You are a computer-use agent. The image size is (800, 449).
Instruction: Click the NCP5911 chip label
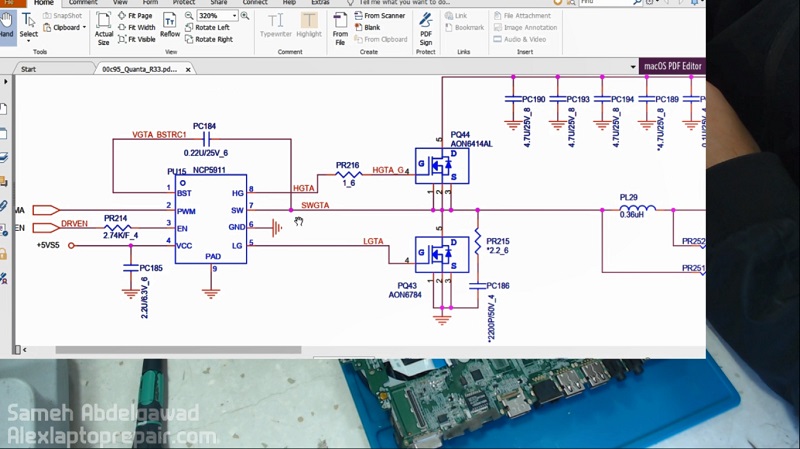click(x=209, y=170)
